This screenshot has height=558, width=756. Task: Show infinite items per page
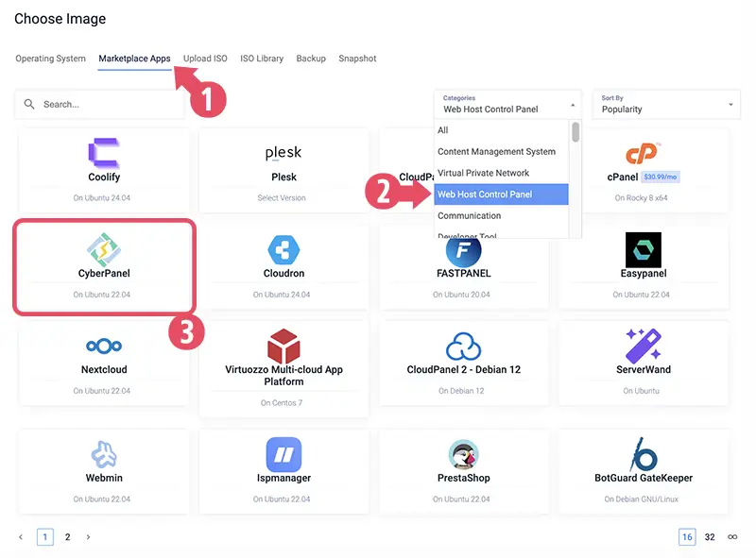[x=732, y=537]
